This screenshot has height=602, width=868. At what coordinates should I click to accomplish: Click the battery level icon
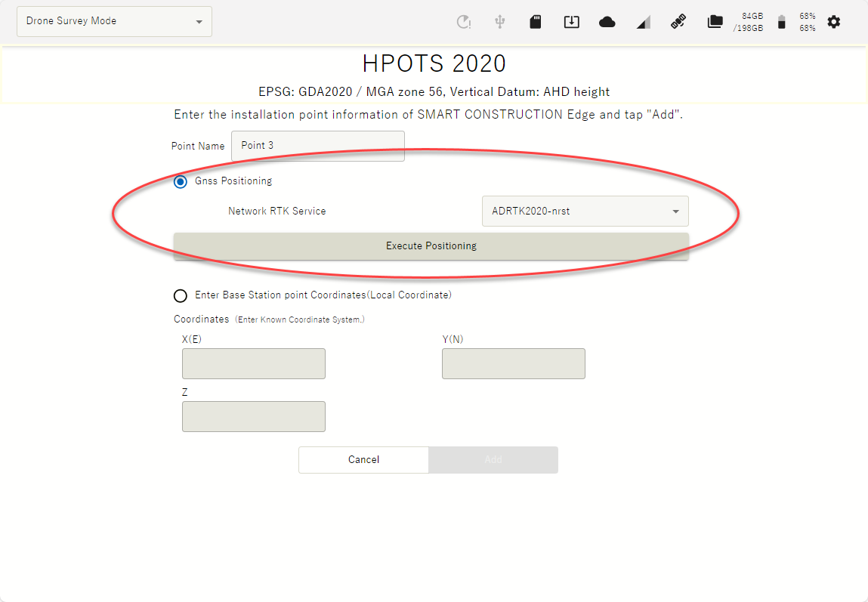[x=781, y=22]
